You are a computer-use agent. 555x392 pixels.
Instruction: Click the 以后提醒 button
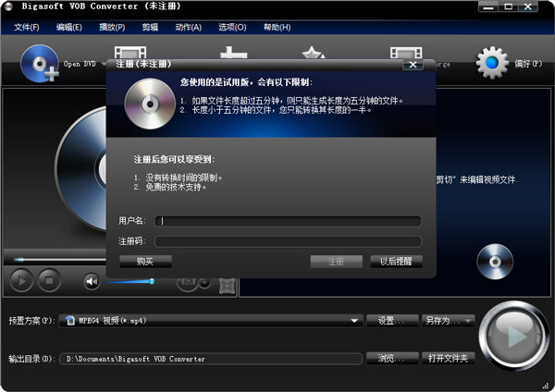click(x=396, y=262)
